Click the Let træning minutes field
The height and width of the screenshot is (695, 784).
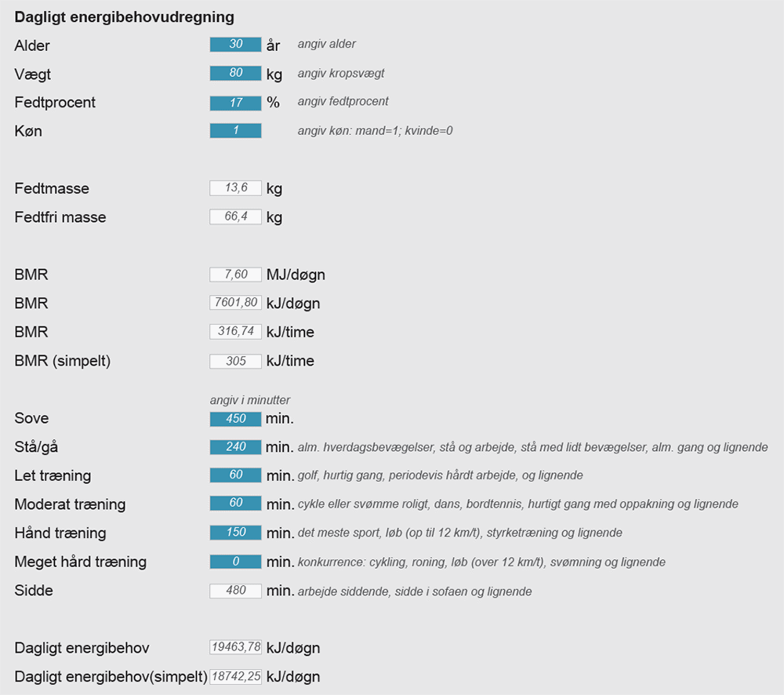[x=235, y=475]
